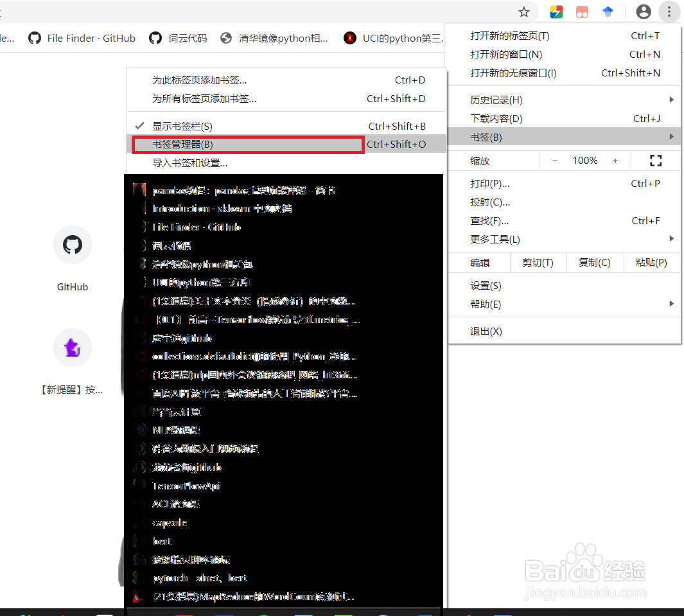The height and width of the screenshot is (616, 684).
Task: Open Chrome's three-dot menu icon
Action: point(669,12)
